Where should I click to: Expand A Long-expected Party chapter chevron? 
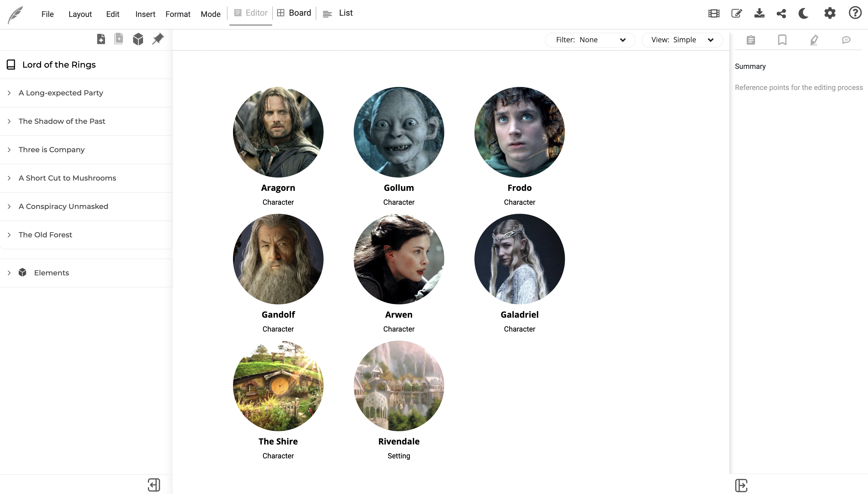(9, 93)
